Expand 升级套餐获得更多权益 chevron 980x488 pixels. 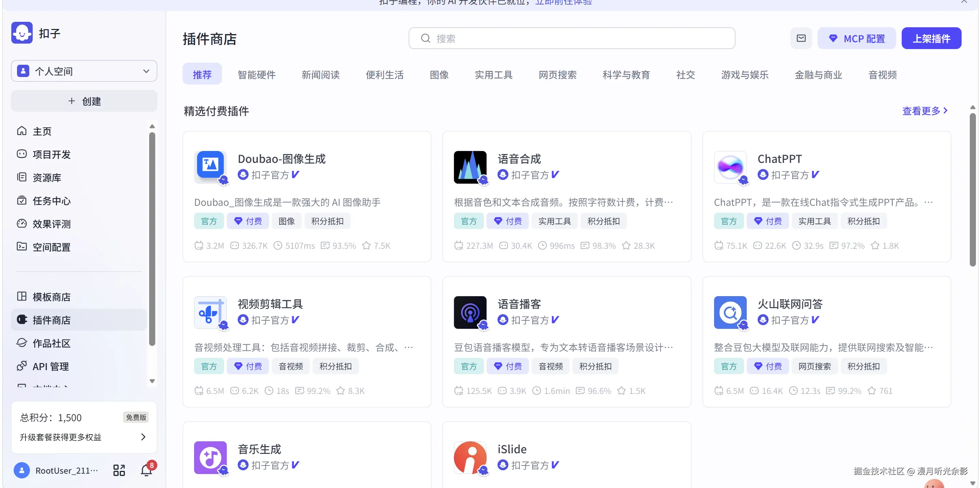[x=143, y=437]
